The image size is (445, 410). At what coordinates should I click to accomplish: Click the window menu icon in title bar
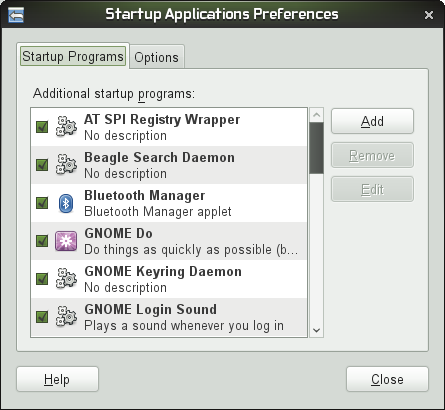point(16,15)
